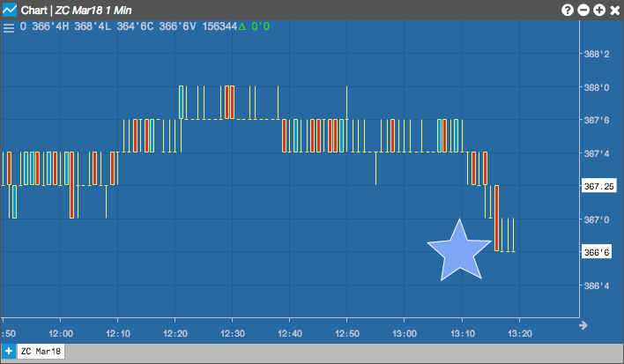Open the help question mark icon
Screen dimensions: 624x364
coord(567,10)
